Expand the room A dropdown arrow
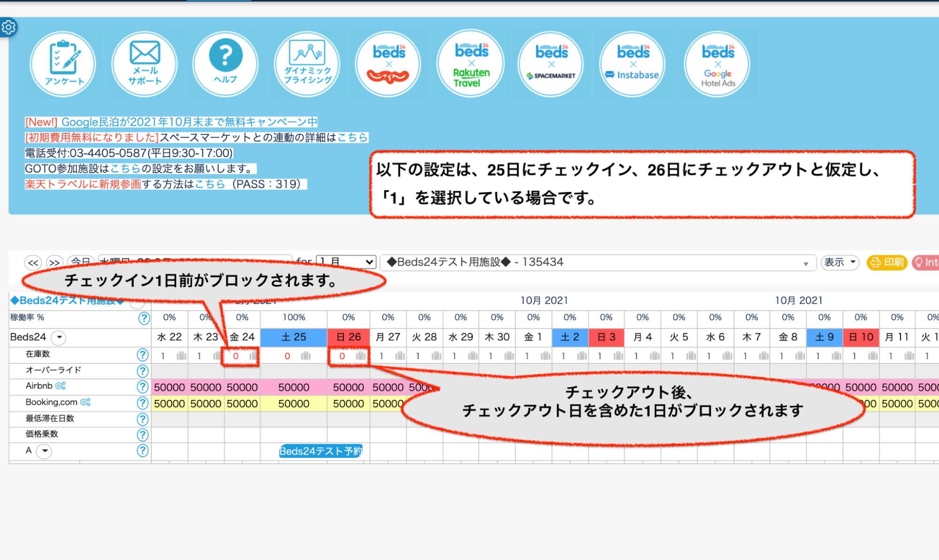 (45, 451)
